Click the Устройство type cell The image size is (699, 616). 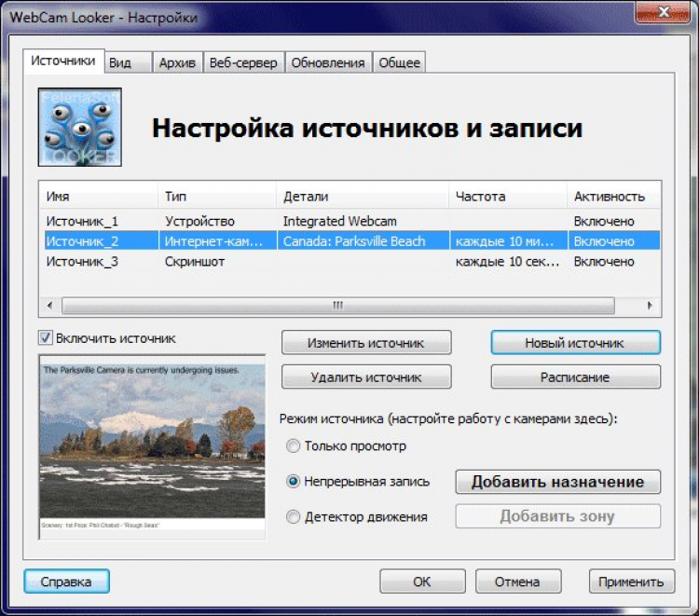coord(199,221)
